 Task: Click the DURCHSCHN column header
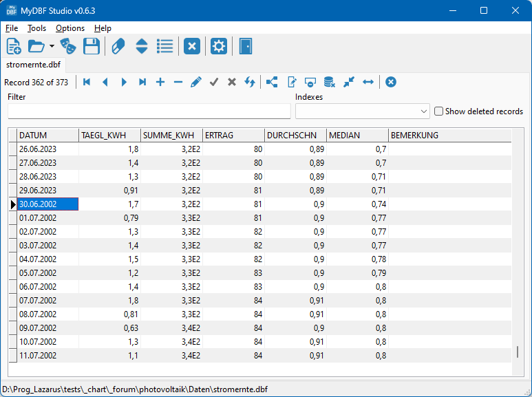295,136
